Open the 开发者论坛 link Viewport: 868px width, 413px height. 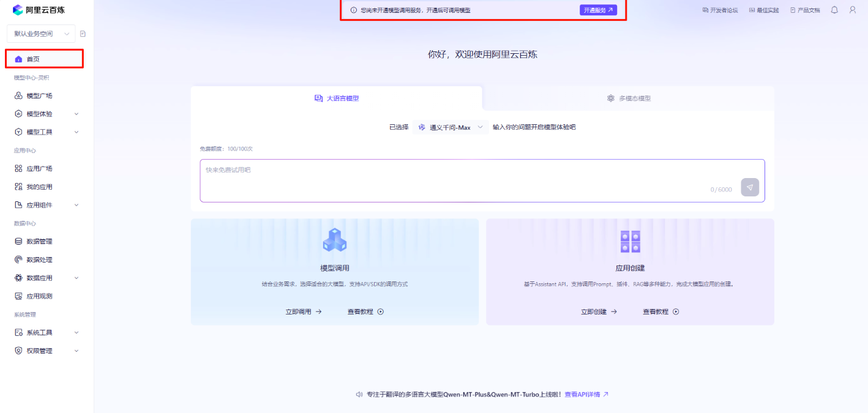click(x=720, y=10)
